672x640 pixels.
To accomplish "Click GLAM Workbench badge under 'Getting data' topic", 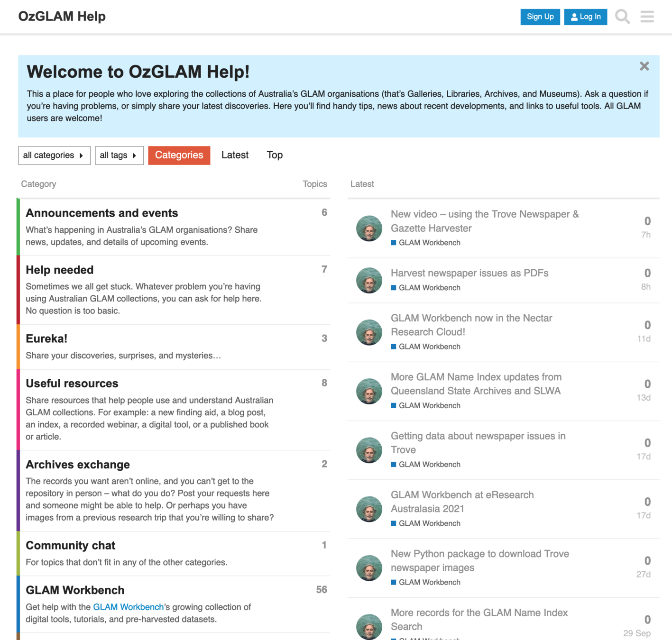I will click(x=425, y=465).
